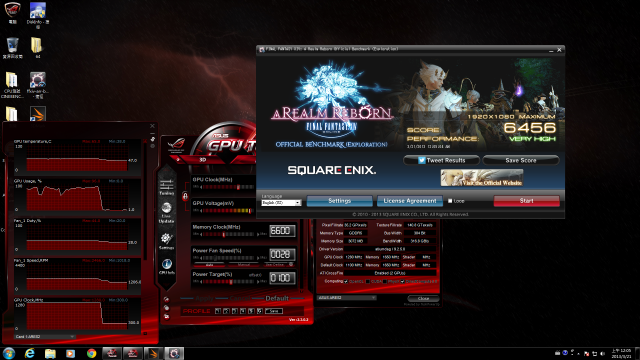Adjust the Power Fan Speed slider
The width and height of the screenshot is (640, 360).
pos(228,258)
